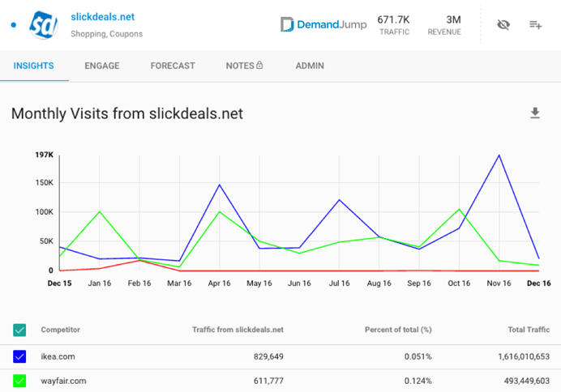The image size is (561, 392).
Task: Open the NOTES tab
Action: point(240,66)
